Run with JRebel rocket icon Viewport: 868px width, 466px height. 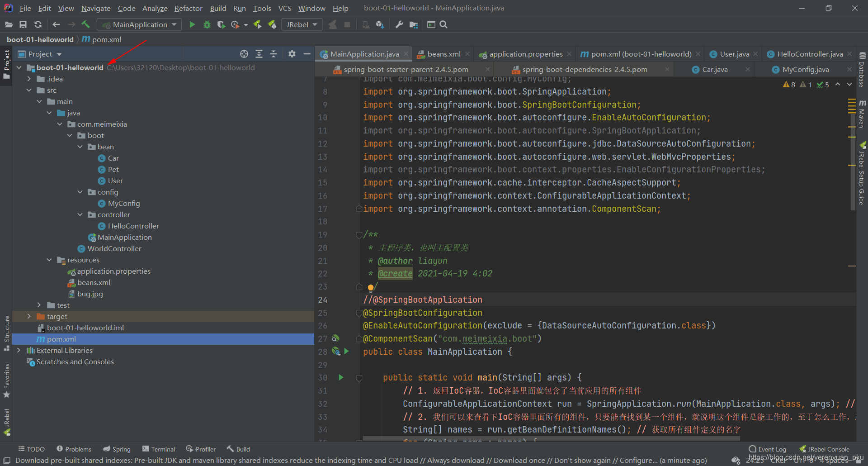[258, 24]
